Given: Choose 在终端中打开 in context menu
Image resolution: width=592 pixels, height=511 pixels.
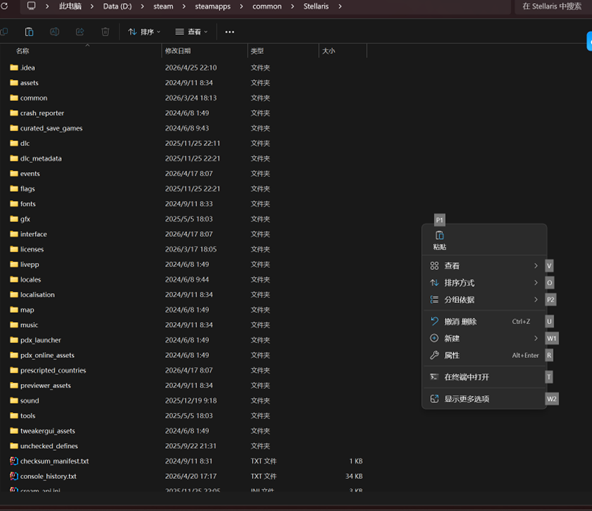Looking at the screenshot, I should tap(484, 377).
